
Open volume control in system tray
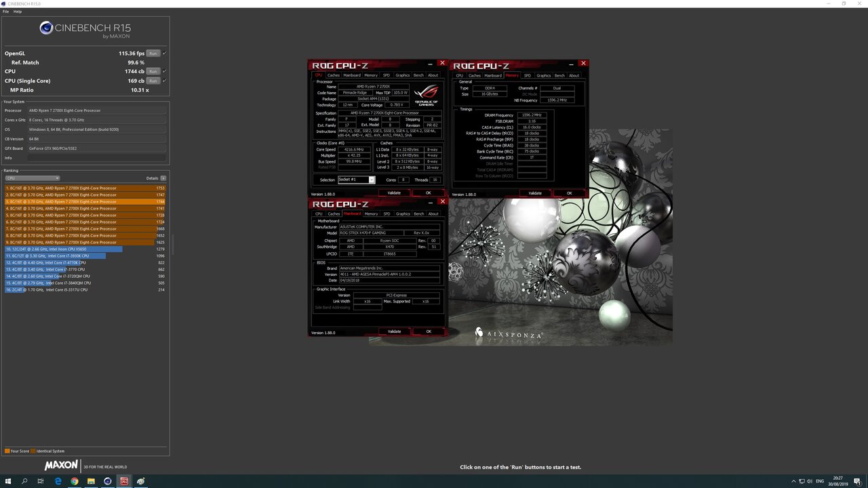(810, 481)
